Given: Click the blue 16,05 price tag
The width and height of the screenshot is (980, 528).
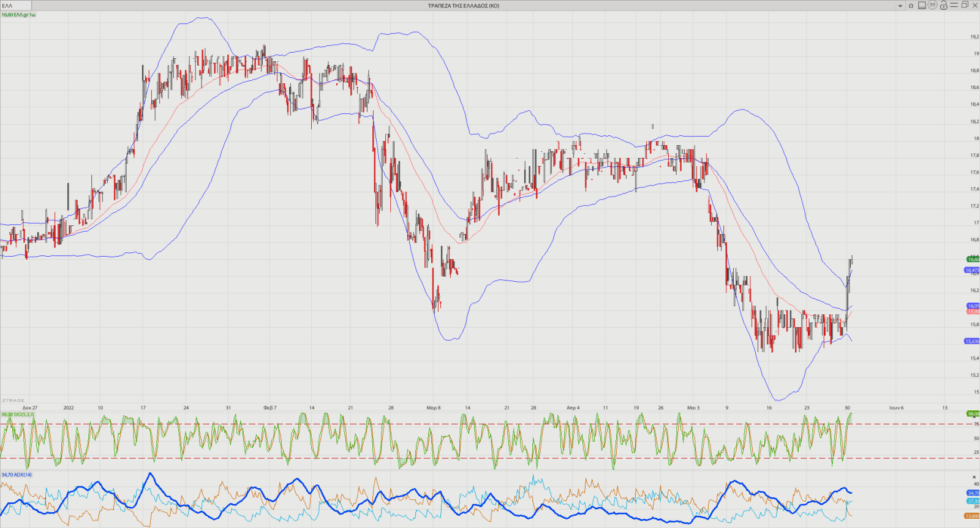Looking at the screenshot, I should [x=973, y=306].
